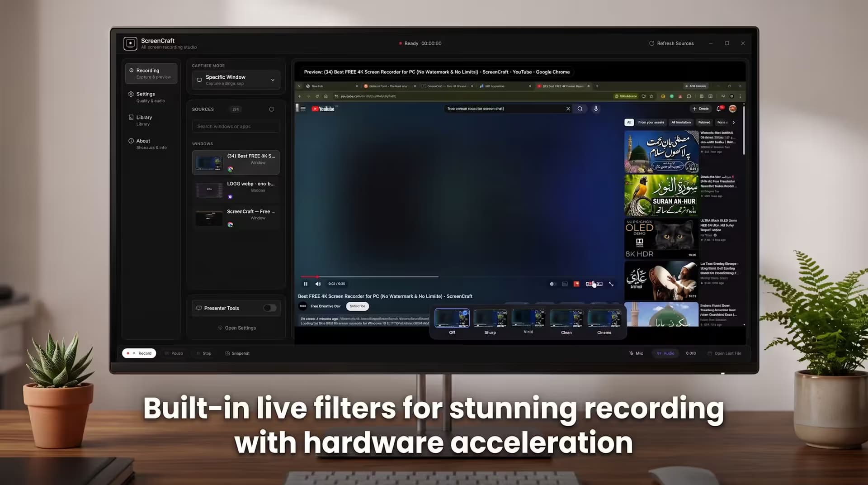This screenshot has width=868, height=485.
Task: Enter fullscreen on the YouTube player
Action: [611, 284]
